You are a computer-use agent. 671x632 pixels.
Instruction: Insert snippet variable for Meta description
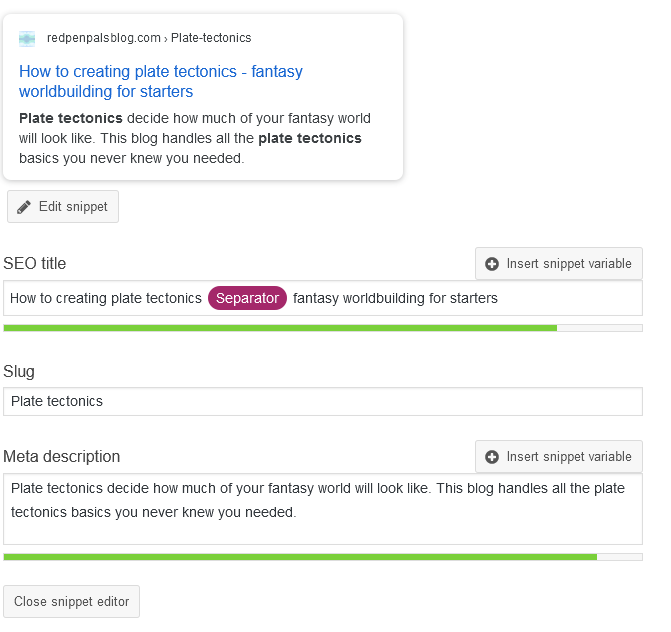(x=559, y=457)
